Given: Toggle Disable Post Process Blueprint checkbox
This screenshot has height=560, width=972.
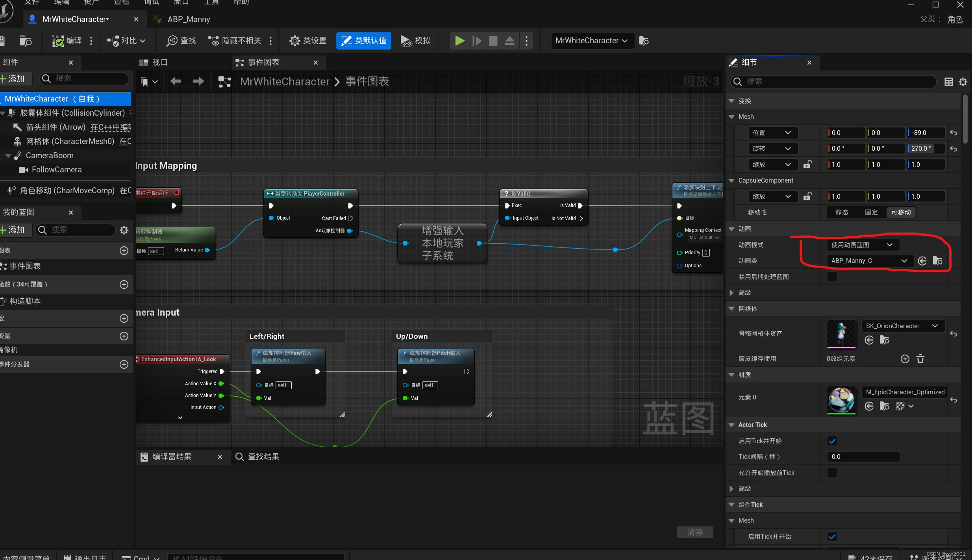Looking at the screenshot, I should pos(832,277).
